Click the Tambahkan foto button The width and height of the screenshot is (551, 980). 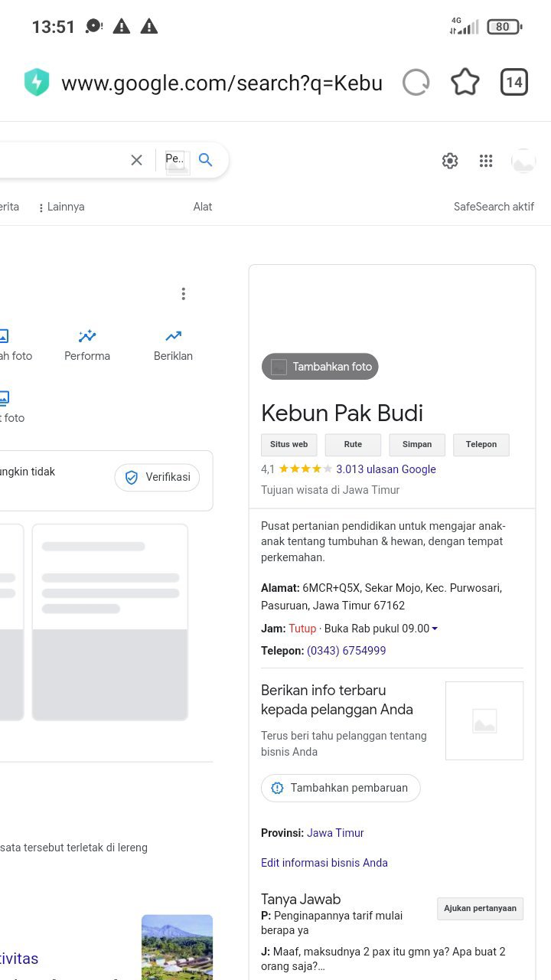click(x=320, y=367)
